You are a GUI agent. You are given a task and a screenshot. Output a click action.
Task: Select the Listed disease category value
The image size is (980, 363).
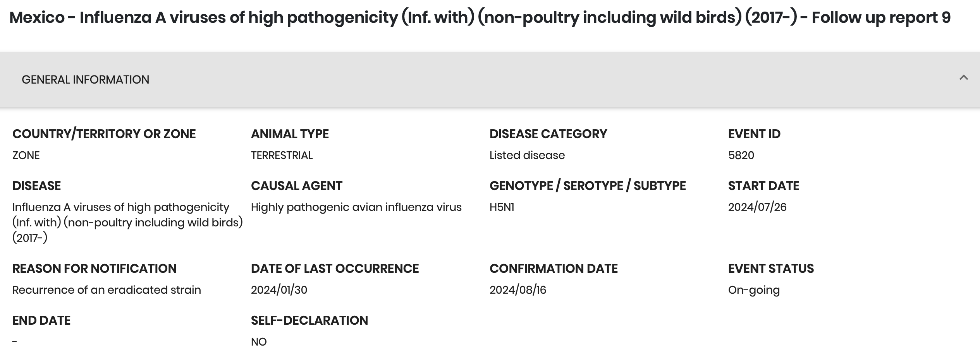527,156
